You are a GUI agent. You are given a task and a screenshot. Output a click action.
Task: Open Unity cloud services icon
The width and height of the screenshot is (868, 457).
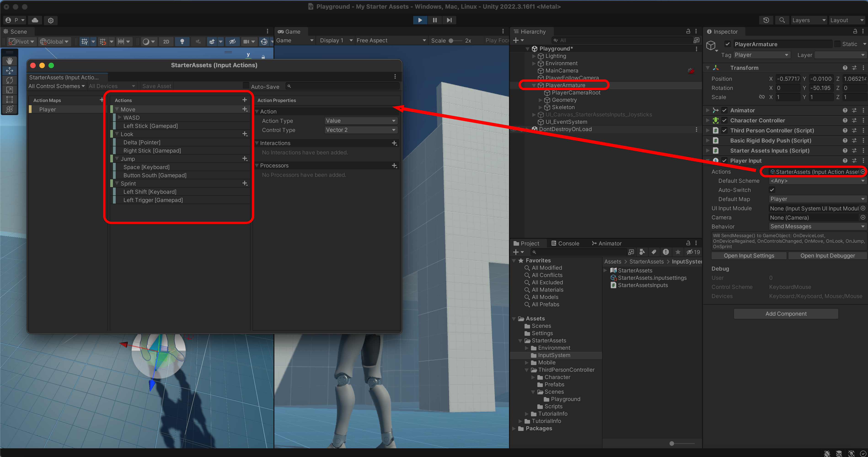click(x=35, y=20)
